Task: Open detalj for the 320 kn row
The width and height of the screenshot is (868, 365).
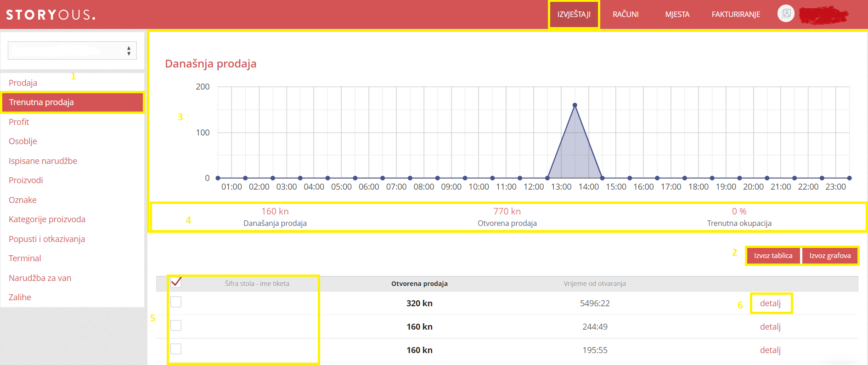Action: click(x=770, y=303)
